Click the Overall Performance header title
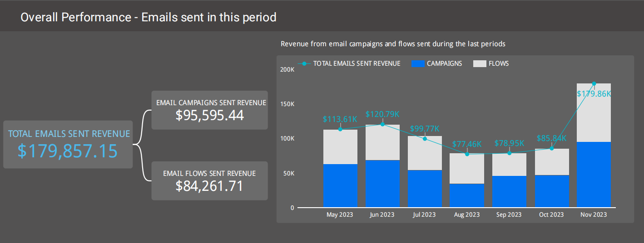 [x=149, y=17]
